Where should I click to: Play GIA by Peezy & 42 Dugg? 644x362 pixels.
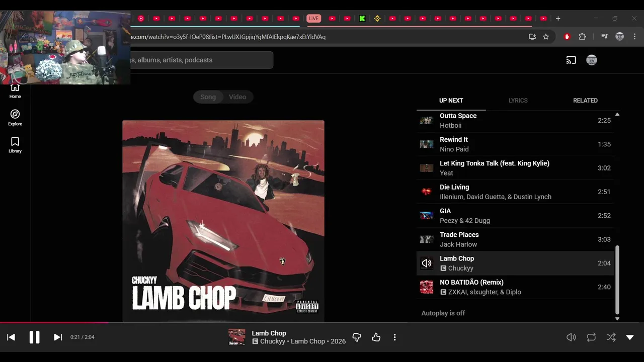click(x=515, y=216)
